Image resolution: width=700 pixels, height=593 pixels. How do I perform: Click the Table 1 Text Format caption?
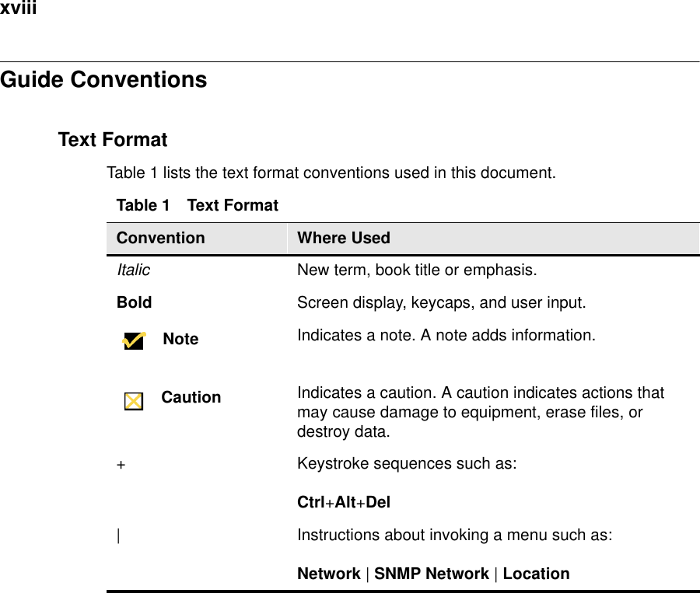(197, 206)
